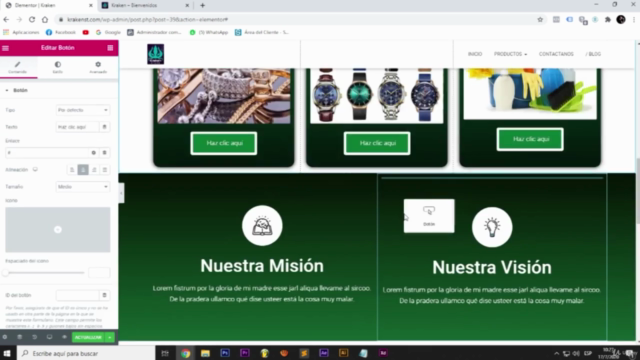Align button to the right
The image size is (640, 360).
click(94, 170)
